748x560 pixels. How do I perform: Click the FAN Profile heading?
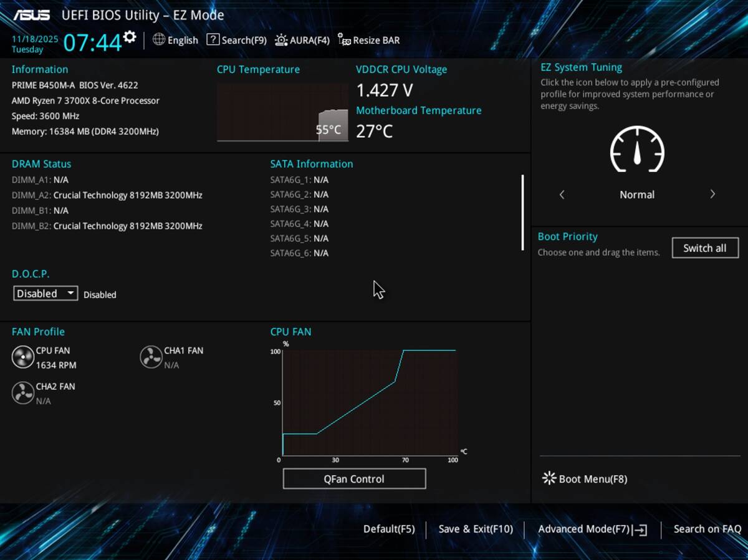click(x=38, y=332)
